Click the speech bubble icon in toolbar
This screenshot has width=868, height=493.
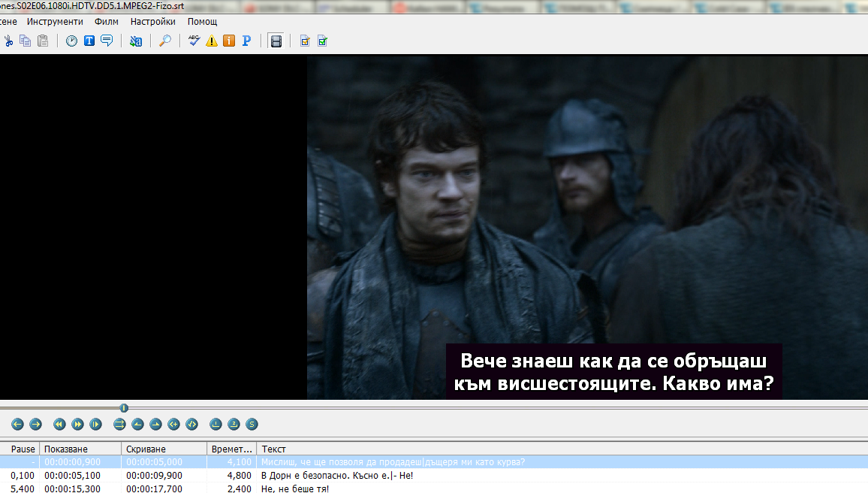tap(107, 41)
